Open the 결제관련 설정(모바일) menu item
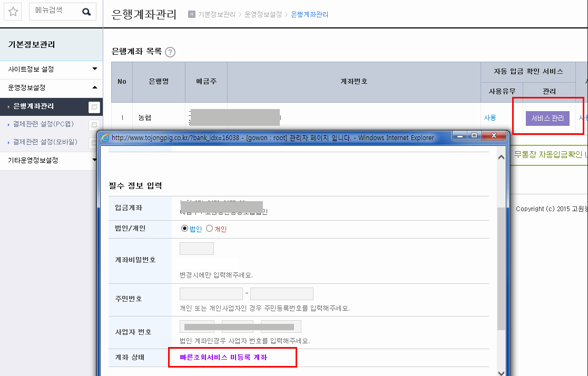 45,142
